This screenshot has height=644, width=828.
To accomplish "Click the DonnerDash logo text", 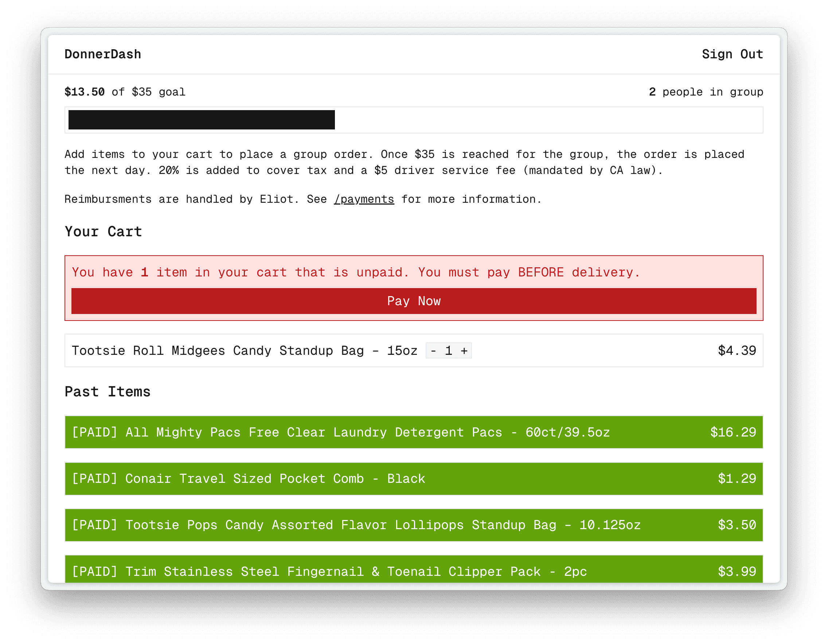I will point(103,54).
